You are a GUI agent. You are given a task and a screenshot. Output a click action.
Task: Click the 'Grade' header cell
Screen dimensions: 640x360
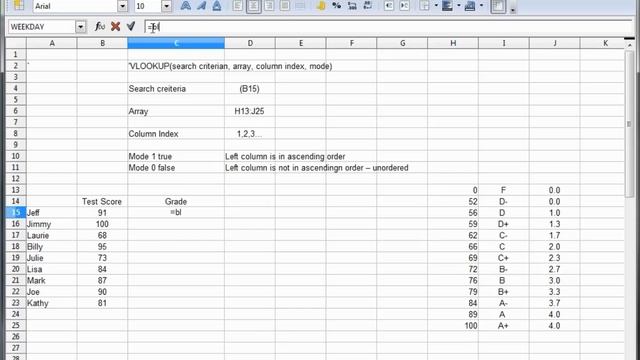click(176, 202)
